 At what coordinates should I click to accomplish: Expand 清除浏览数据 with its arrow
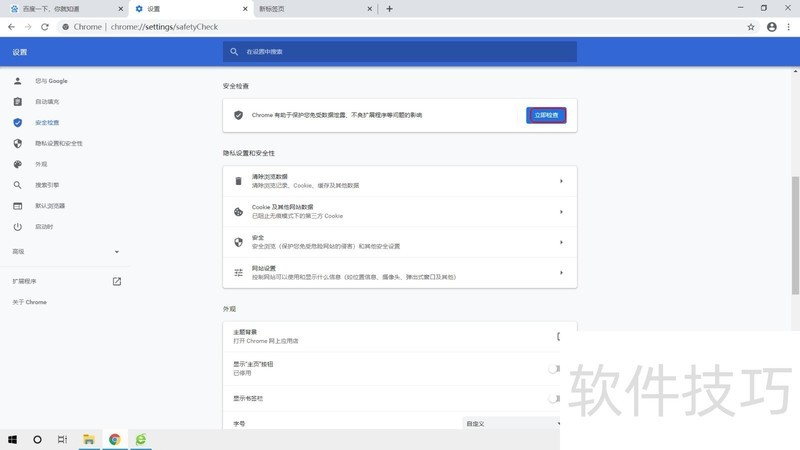point(561,181)
